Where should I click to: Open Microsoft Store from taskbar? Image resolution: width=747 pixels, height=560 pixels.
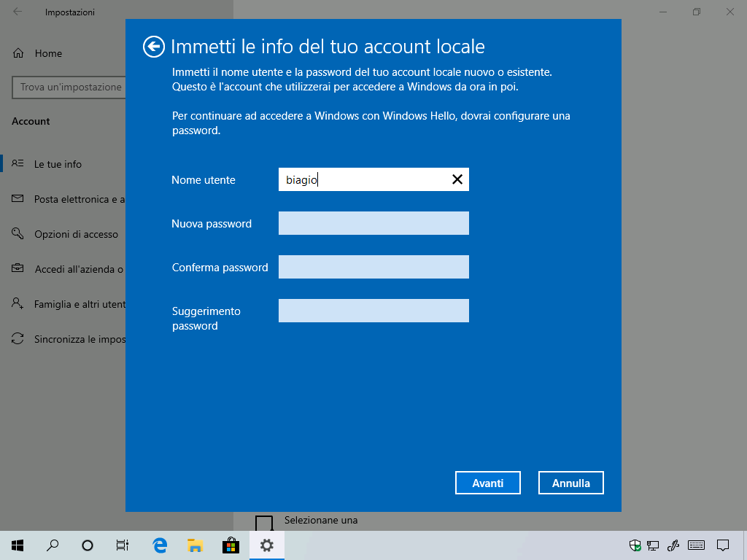(231, 545)
